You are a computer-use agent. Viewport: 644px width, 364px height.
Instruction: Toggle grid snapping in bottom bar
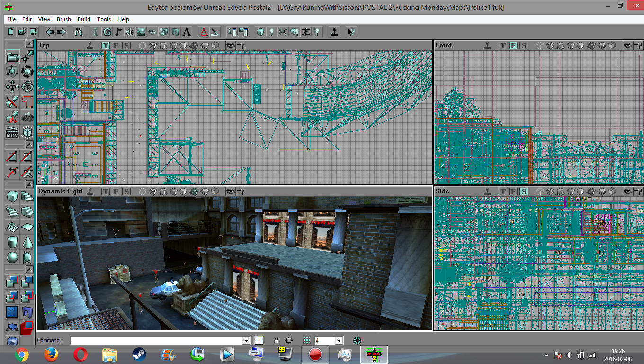click(x=307, y=340)
